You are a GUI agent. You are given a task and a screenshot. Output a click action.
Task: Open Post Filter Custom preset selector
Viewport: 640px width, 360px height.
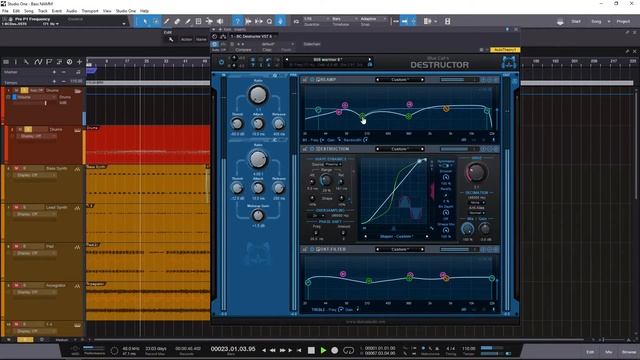(399, 249)
